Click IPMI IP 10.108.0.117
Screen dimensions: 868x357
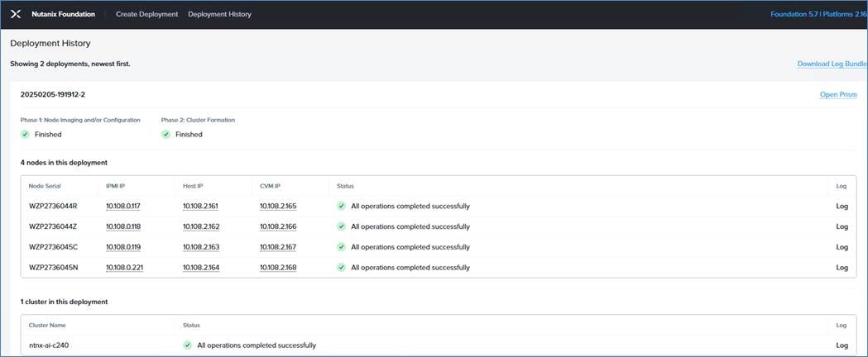[123, 207]
